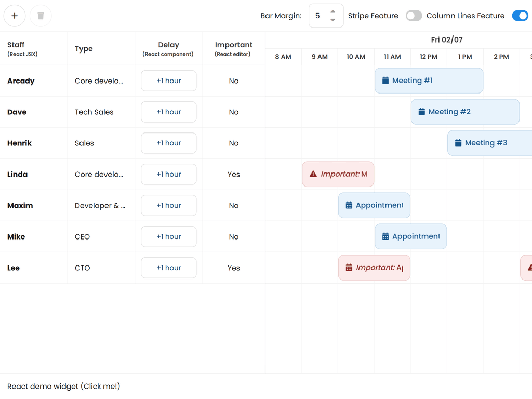Increase Bar Margin with the up arrow
Image resolution: width=532 pixels, height=399 pixels.
(x=333, y=11)
